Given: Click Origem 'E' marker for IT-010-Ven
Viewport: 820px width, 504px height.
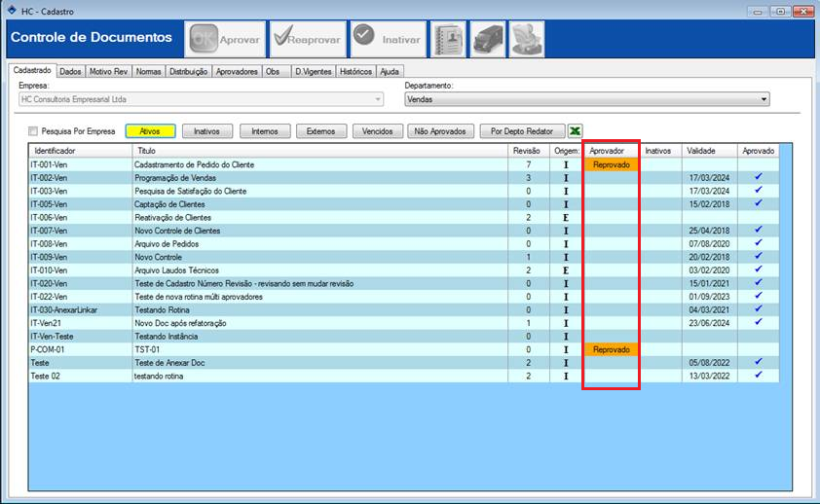Looking at the screenshot, I should coord(565,270).
